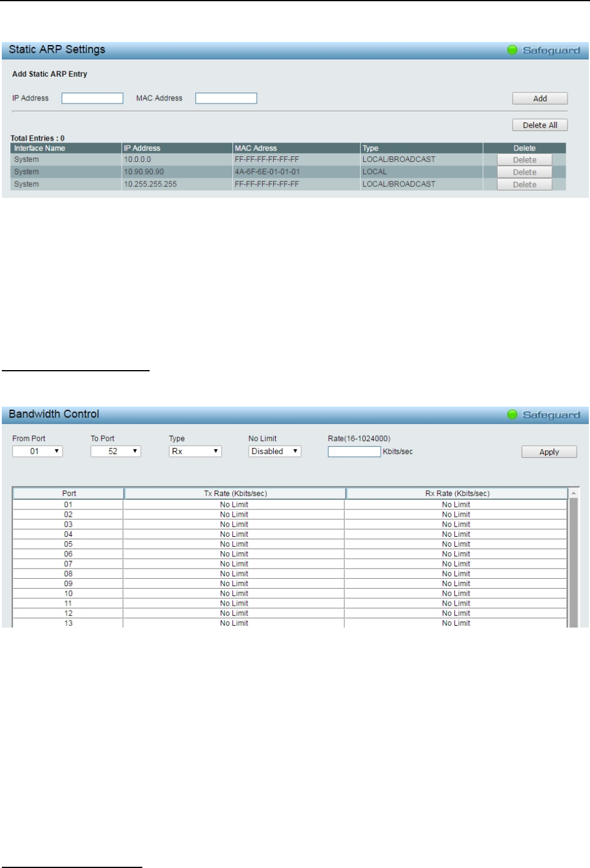Click the Type column header in ARP table
This screenshot has height=868, width=590.
click(422, 148)
